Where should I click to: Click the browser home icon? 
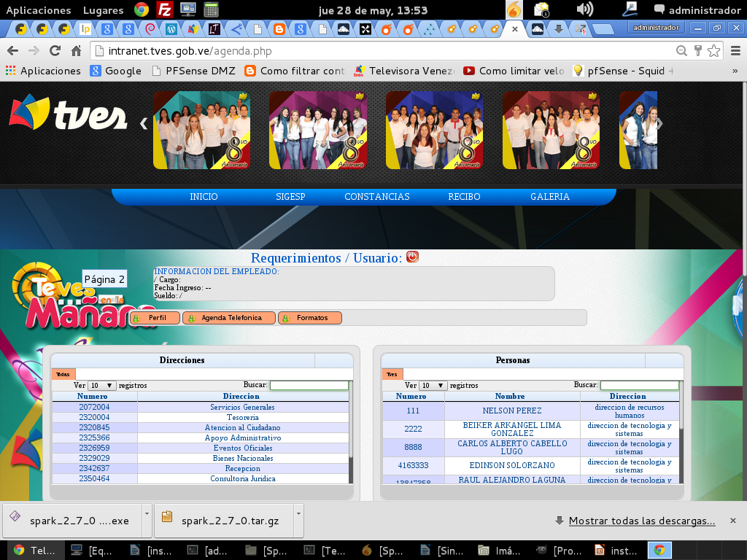76,50
